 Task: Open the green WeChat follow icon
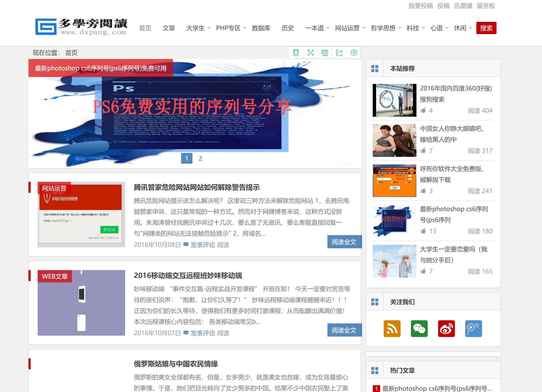pos(419,328)
